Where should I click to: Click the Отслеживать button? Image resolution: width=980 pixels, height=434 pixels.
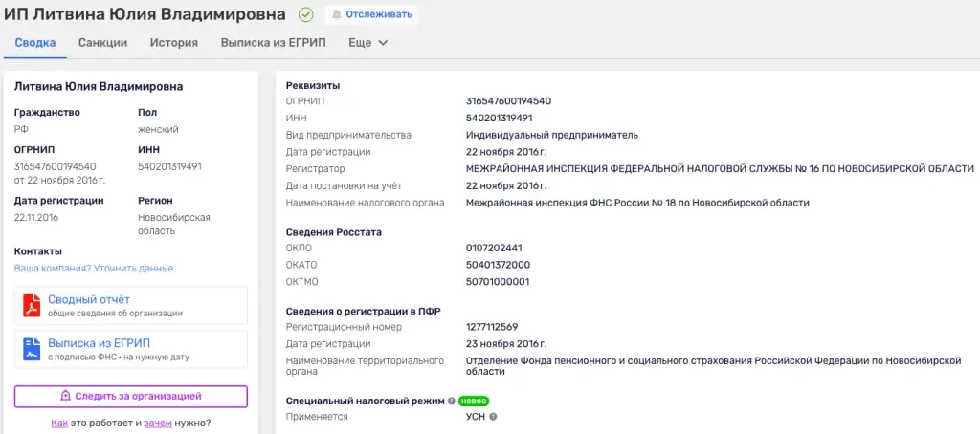tap(372, 14)
